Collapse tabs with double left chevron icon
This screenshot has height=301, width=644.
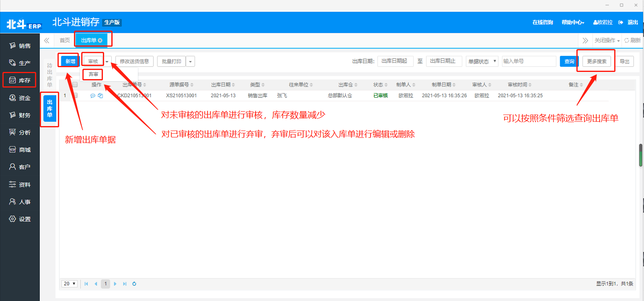click(x=47, y=41)
